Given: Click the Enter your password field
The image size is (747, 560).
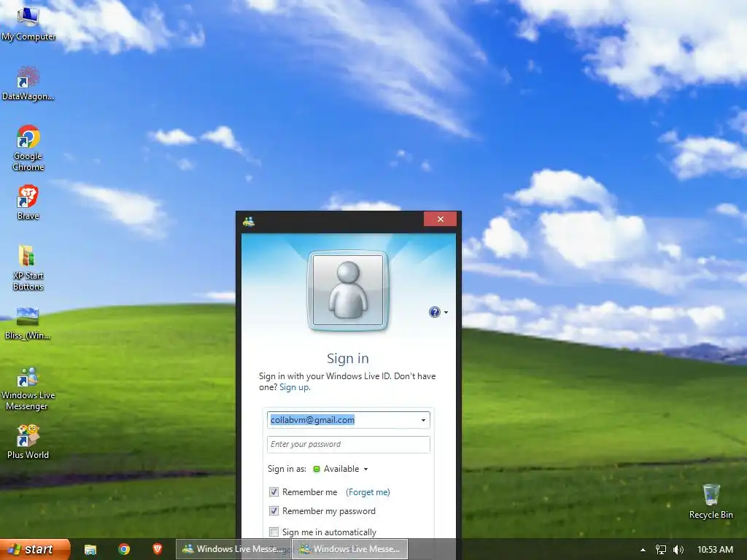Looking at the screenshot, I should (x=348, y=444).
